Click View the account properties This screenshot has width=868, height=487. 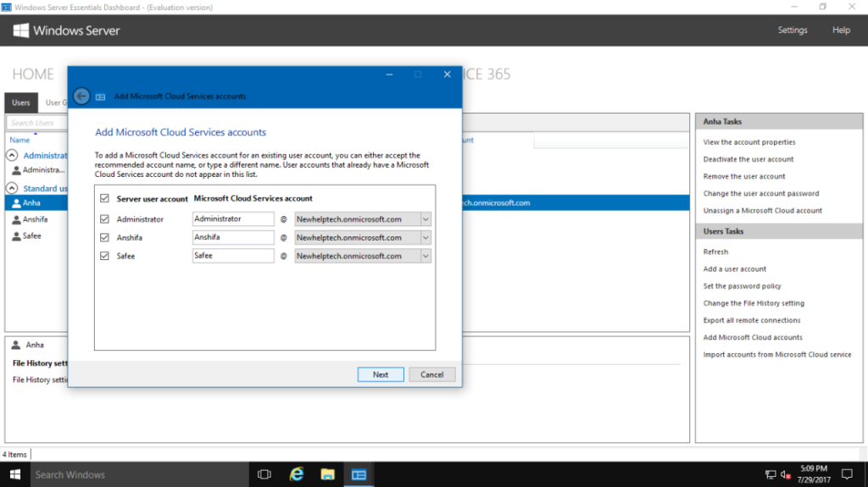749,142
